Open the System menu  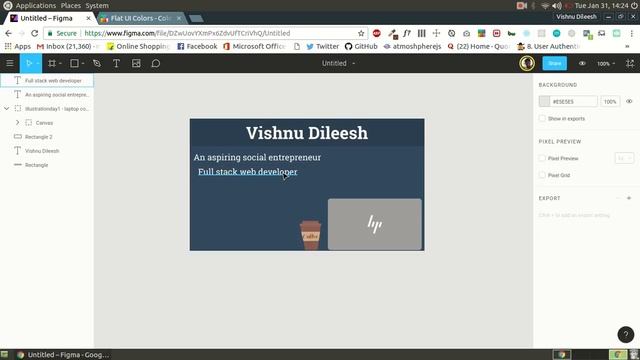[97, 6]
